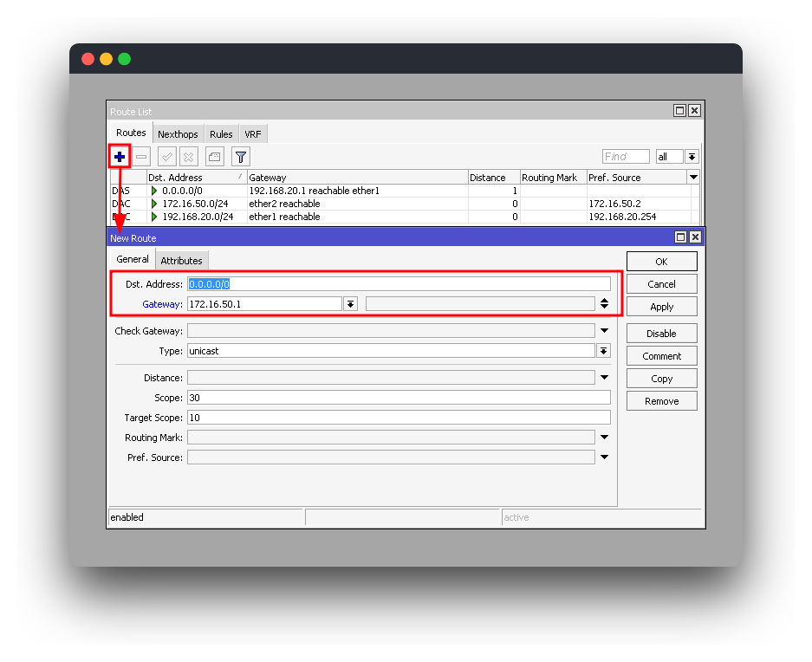Click the Dst. Address input field

399,284
